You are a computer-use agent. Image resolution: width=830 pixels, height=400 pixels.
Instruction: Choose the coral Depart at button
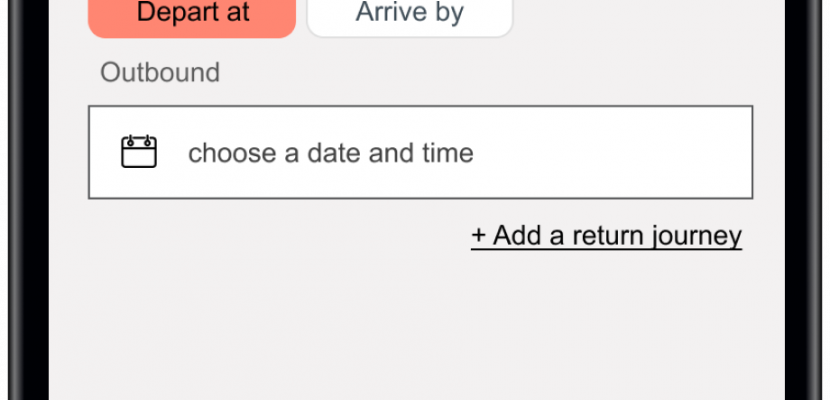(192, 16)
